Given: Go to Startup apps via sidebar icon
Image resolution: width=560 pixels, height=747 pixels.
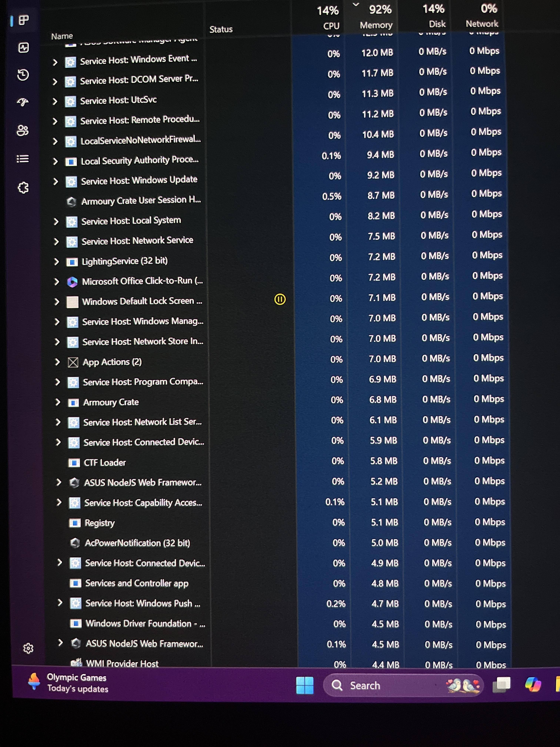Looking at the screenshot, I should [23, 102].
